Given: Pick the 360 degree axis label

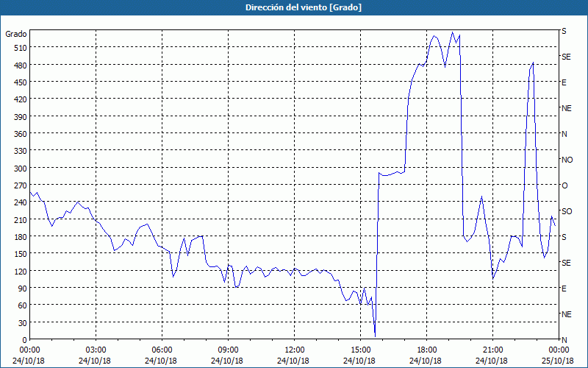Looking at the screenshot, I should click(21, 134).
